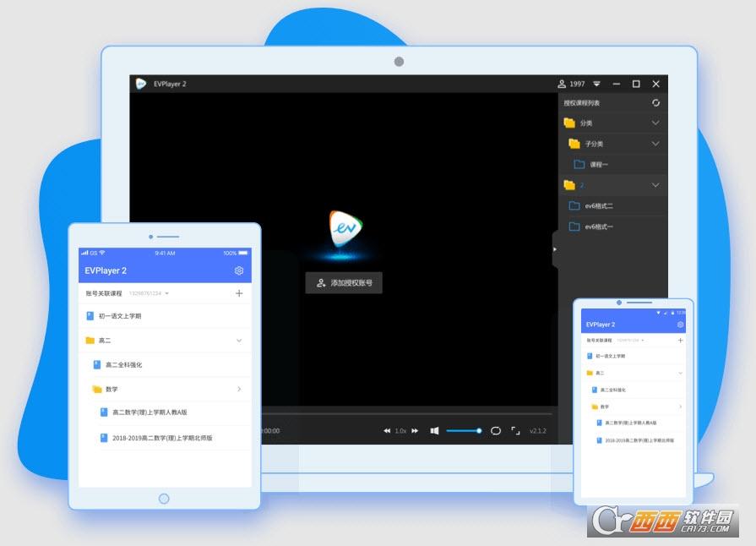756x546 pixels.
Task: Toggle loop playback icon in player controls
Action: [x=496, y=431]
